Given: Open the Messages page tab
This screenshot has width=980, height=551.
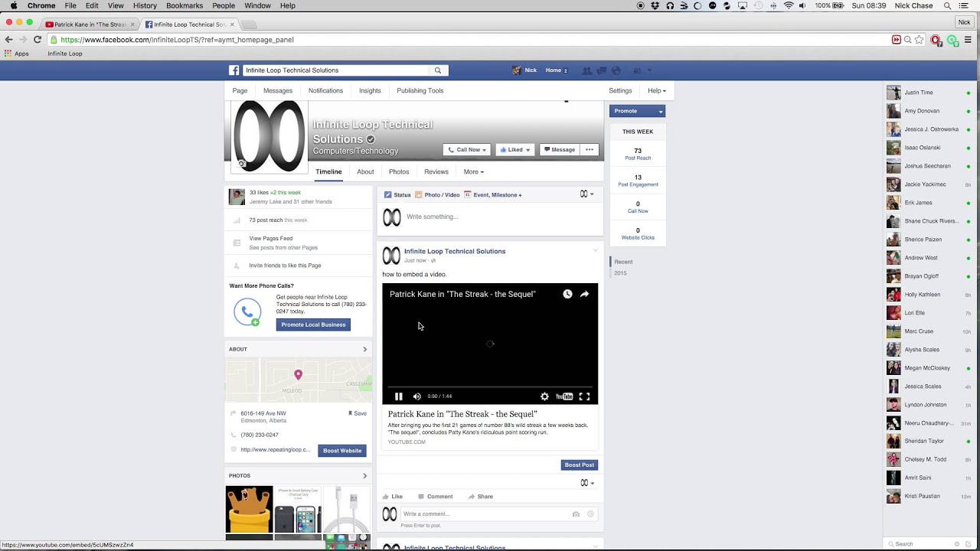Looking at the screenshot, I should coord(278,90).
